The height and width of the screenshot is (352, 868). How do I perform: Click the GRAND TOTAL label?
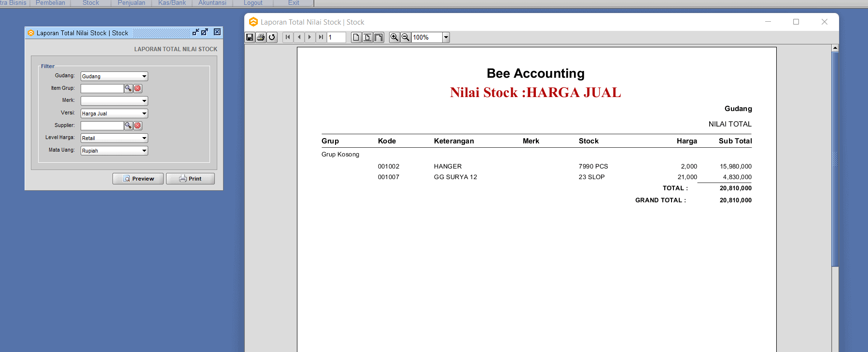tap(660, 200)
